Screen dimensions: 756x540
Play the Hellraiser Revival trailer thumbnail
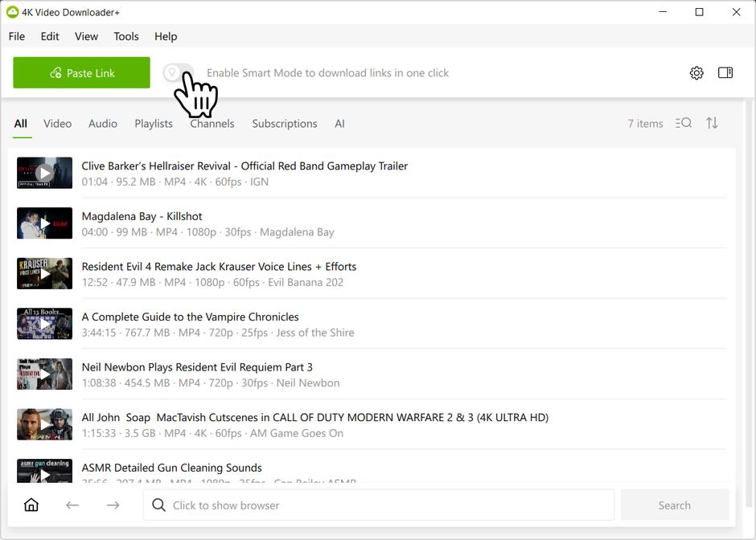tap(44, 173)
